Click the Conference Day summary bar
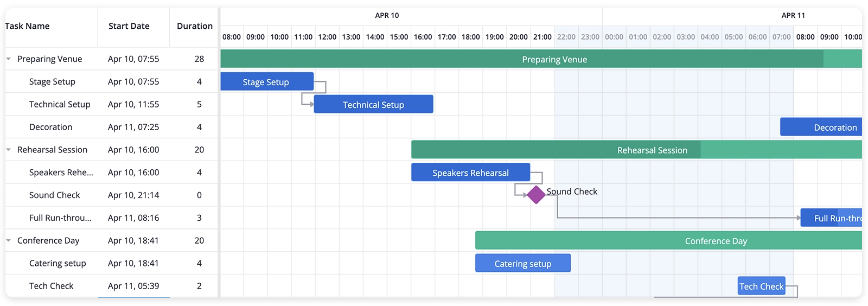Image resolution: width=868 pixels, height=306 pixels. (668, 240)
